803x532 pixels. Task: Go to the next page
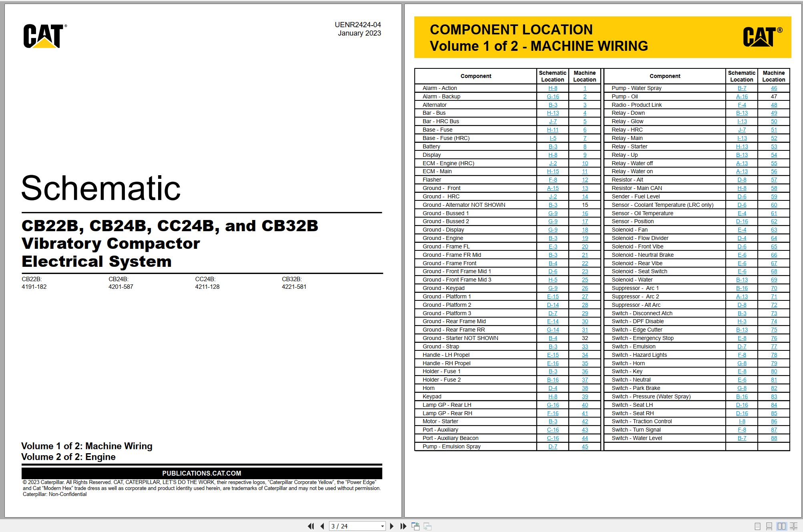click(x=391, y=526)
